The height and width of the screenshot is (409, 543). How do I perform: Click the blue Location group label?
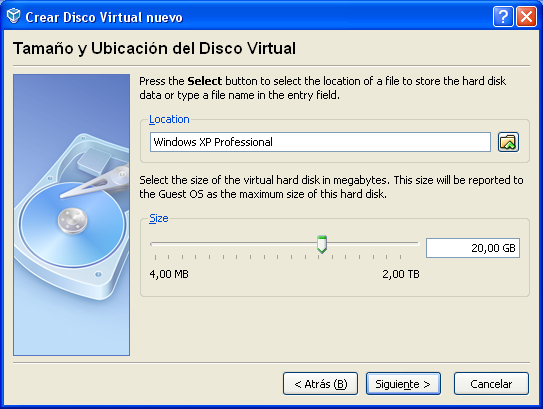(169, 119)
